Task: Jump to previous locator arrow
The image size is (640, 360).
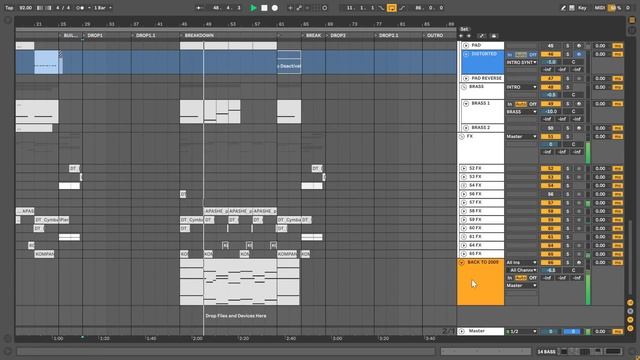Action: pos(461,36)
